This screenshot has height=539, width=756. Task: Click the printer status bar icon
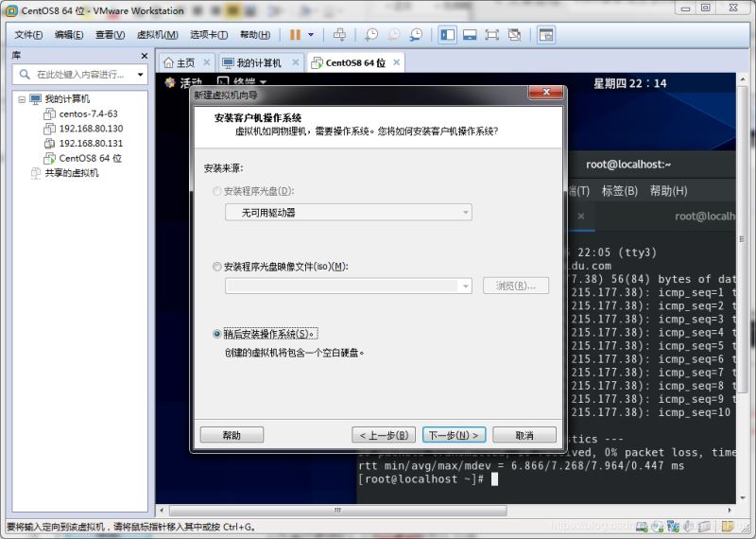[x=704, y=527]
